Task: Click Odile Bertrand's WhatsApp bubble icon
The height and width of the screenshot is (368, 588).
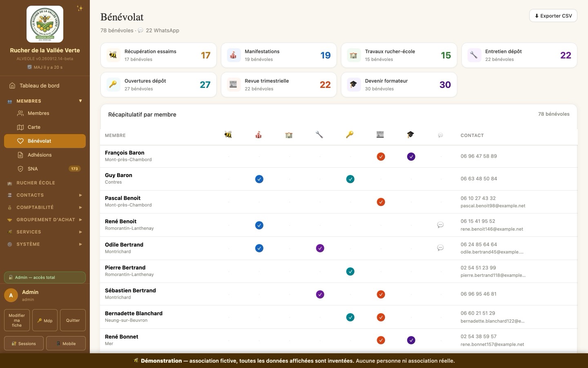Action: [x=441, y=248]
